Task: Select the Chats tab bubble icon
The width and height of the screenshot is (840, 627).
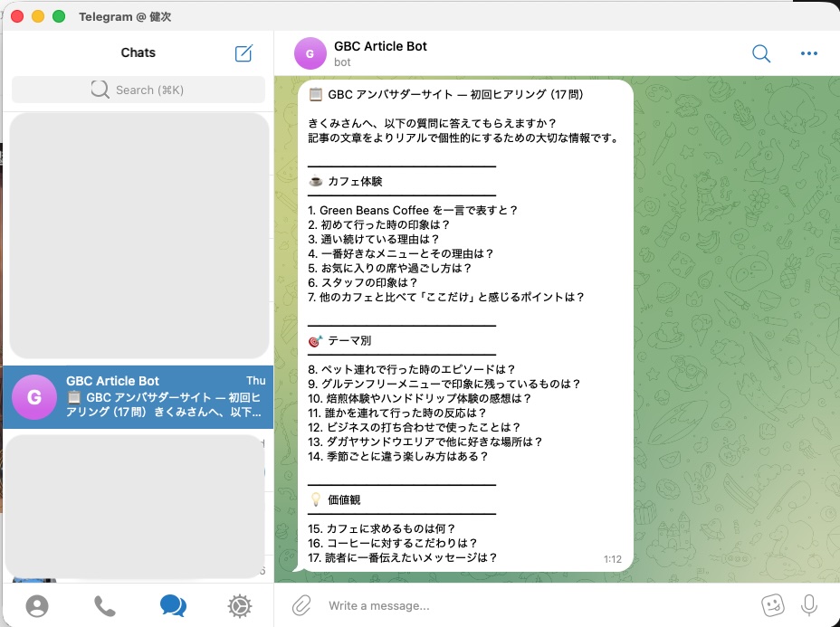Action: coord(173,607)
